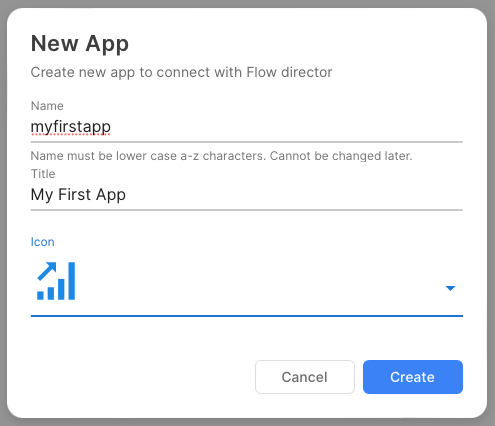495x426 pixels.
Task: Click the lower case name helper text
Action: [x=221, y=156]
